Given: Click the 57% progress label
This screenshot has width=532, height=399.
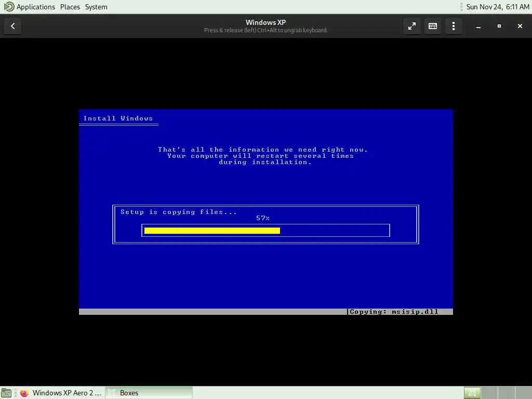Looking at the screenshot, I should [262, 218].
